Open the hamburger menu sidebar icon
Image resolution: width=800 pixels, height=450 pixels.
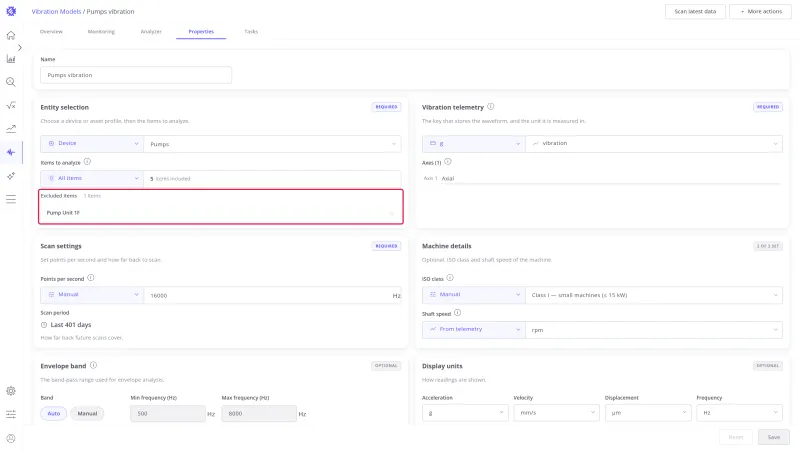(x=11, y=199)
